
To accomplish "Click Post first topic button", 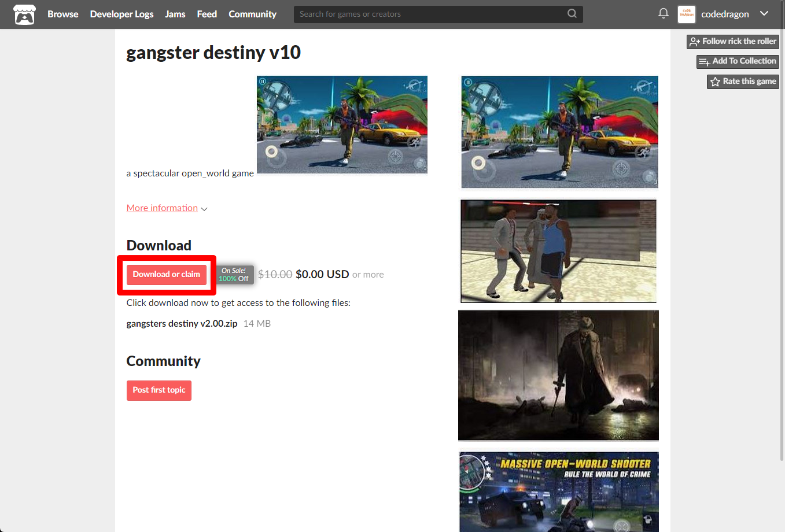I will point(159,390).
